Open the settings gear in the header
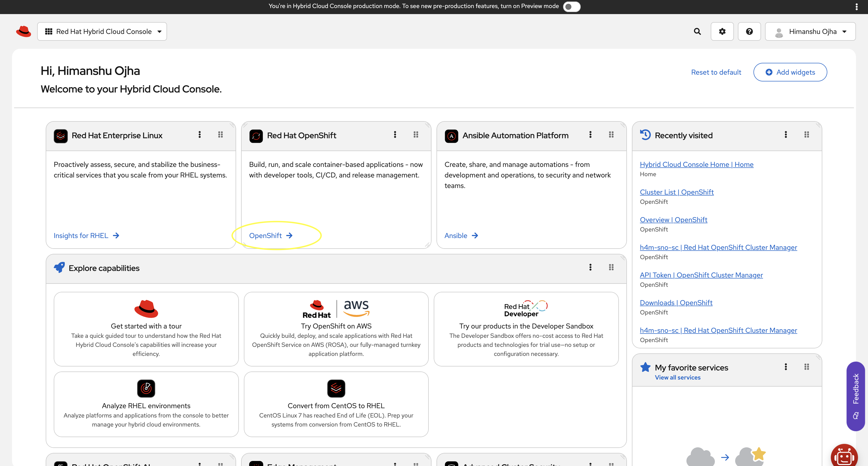 pos(722,31)
